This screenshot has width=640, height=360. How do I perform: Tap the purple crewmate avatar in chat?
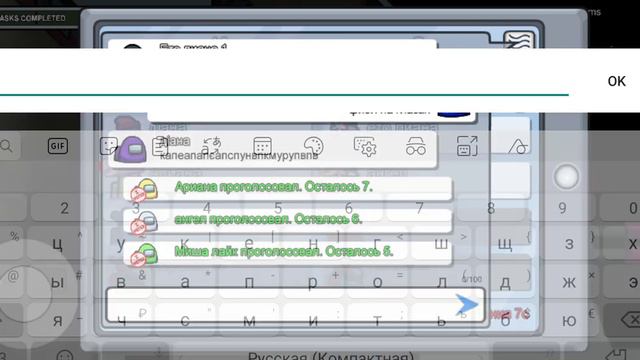point(131,149)
